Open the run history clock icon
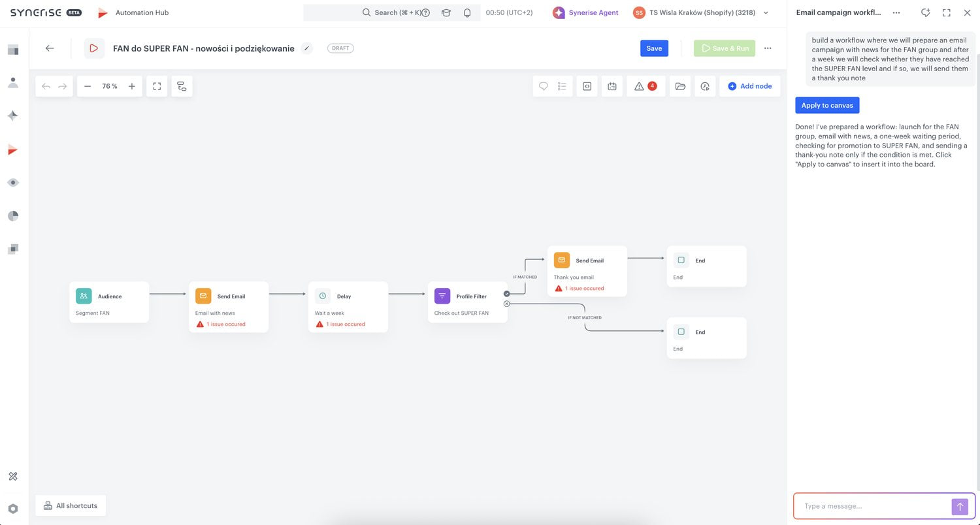 (705, 86)
